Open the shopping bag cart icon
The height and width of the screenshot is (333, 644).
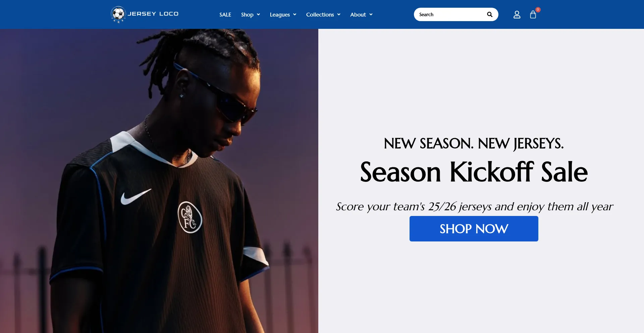[x=533, y=14]
